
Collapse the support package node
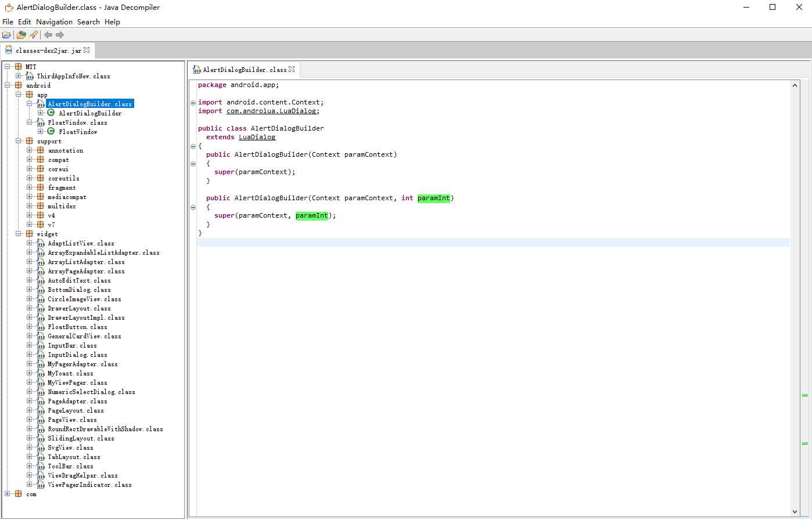(x=19, y=141)
